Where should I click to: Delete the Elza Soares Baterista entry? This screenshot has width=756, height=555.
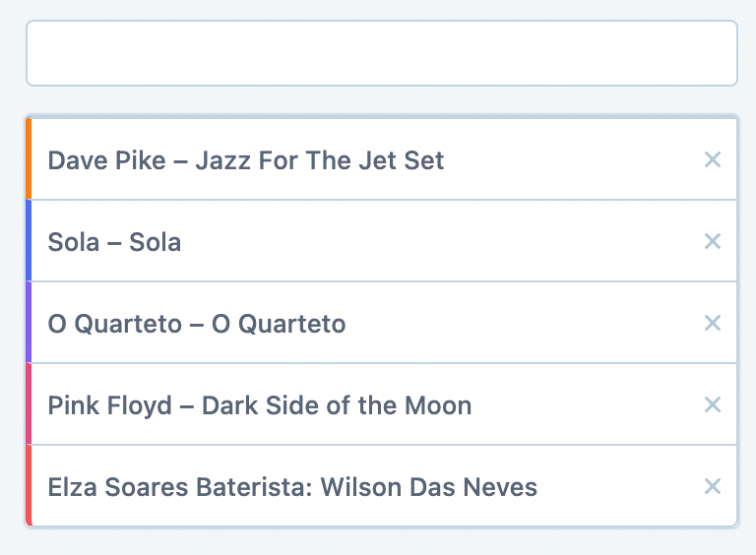point(713,486)
